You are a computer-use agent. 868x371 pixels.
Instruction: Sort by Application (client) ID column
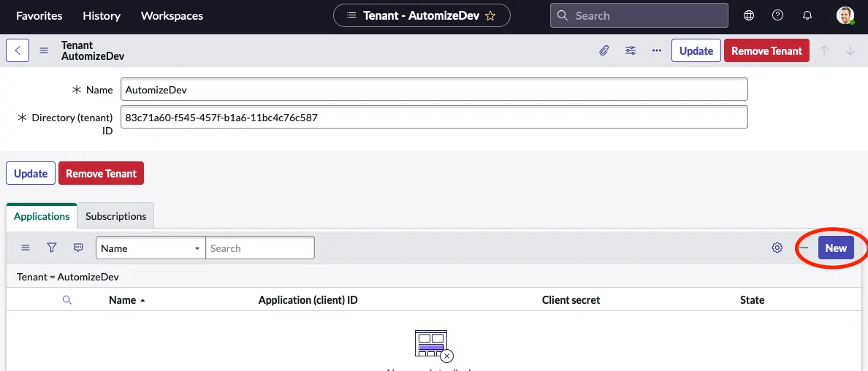pos(308,299)
